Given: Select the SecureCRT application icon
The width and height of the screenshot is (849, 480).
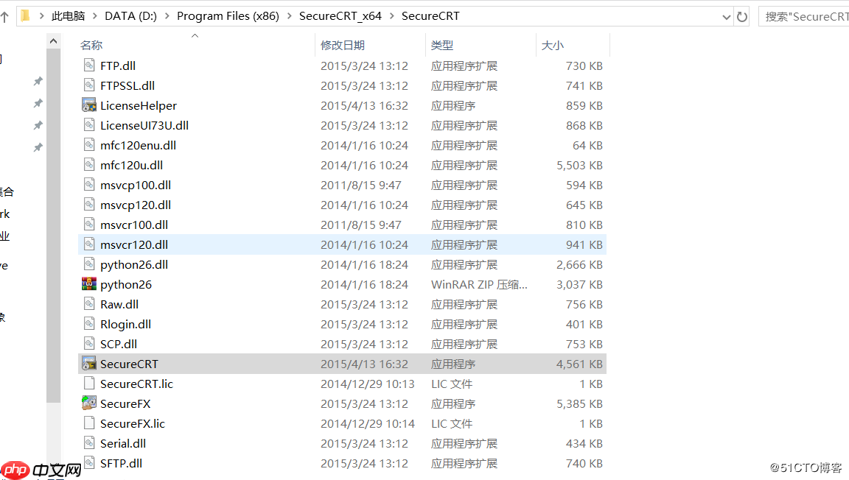Looking at the screenshot, I should tap(89, 364).
